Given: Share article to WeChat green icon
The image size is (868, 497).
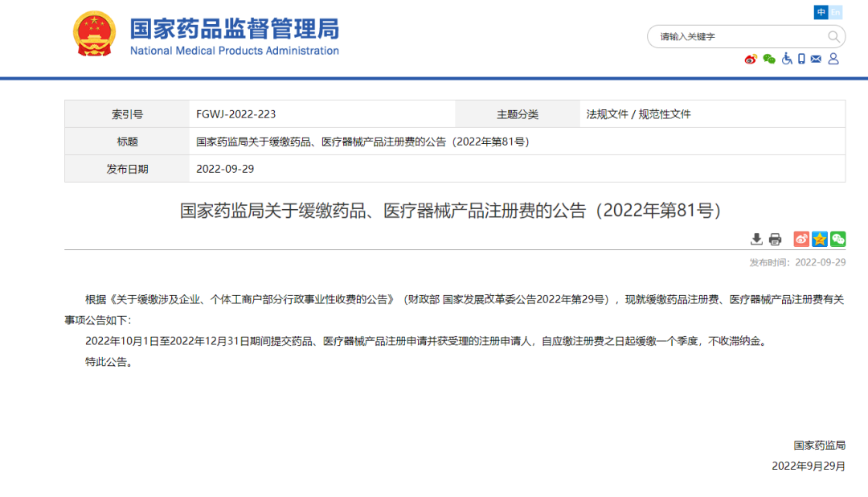Looking at the screenshot, I should [837, 239].
